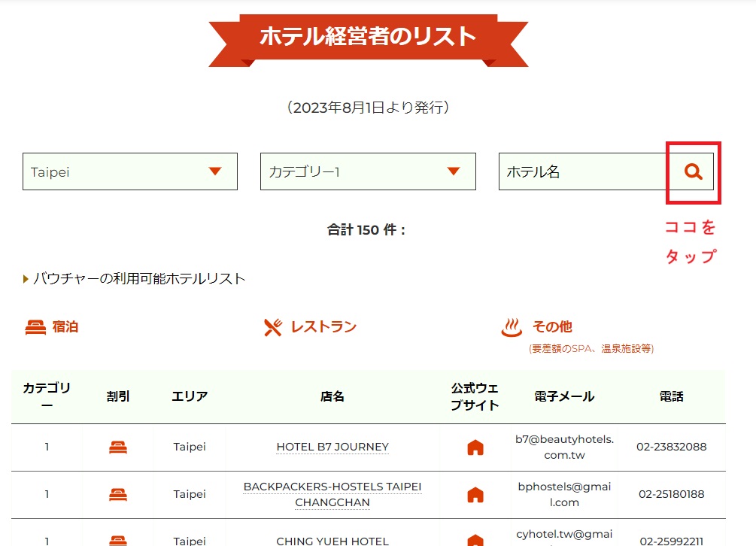This screenshot has width=756, height=546.
Task: Click the bphostels@gmail.com email address
Action: (x=564, y=494)
